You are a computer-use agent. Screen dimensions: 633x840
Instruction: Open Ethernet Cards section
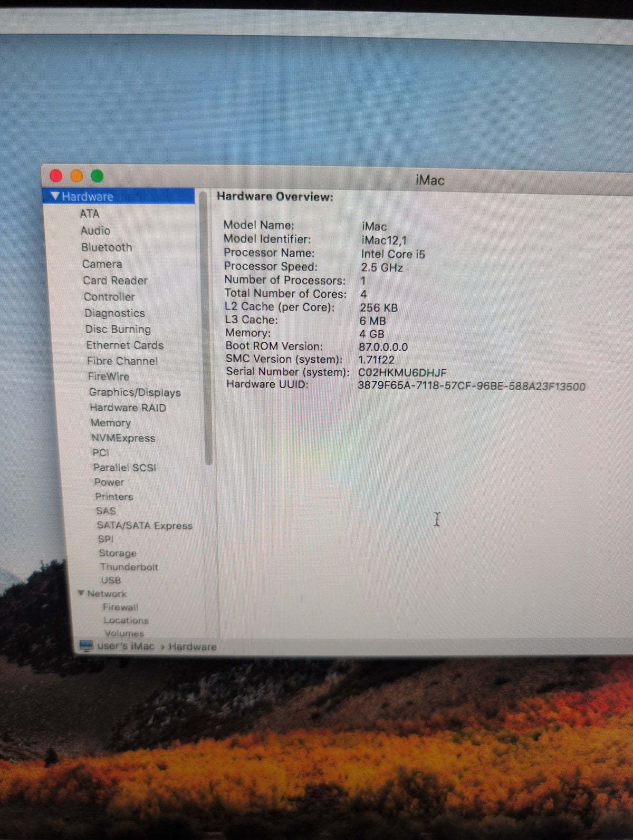click(125, 345)
